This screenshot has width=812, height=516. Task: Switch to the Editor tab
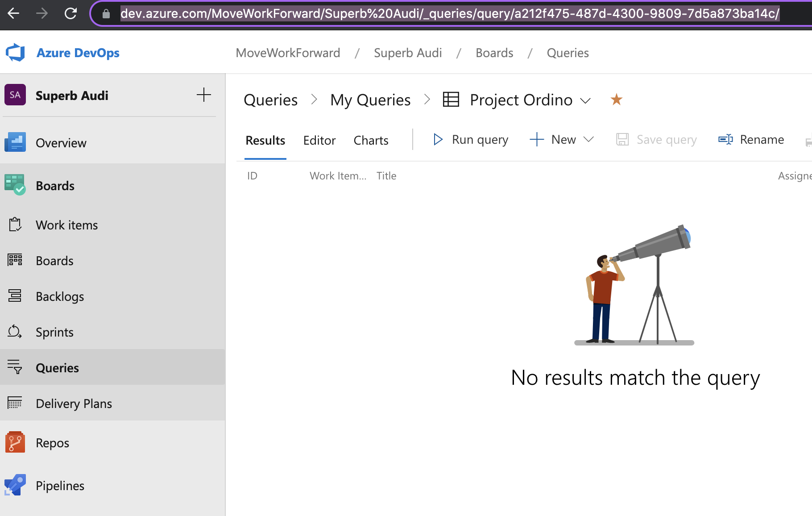[319, 140]
